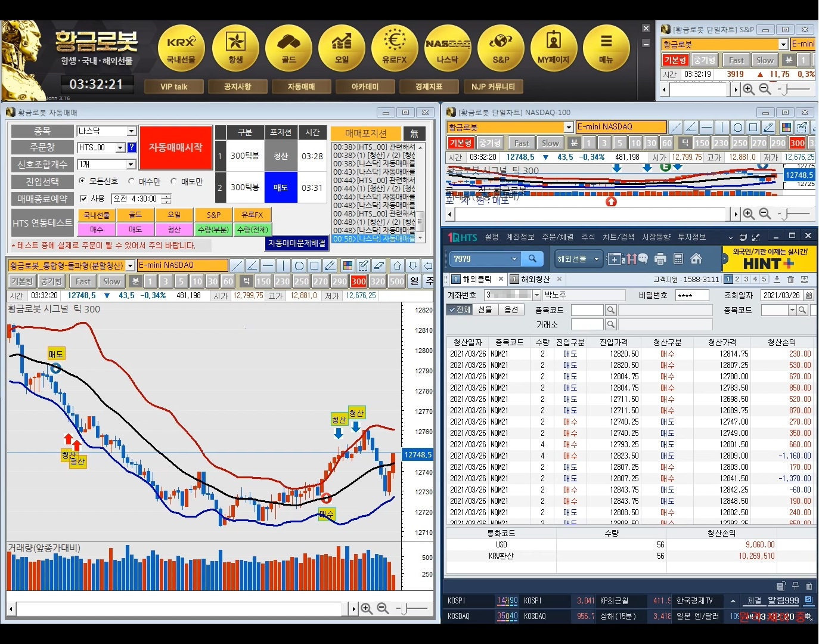Select the vertical line tool in main chart toolbar
Screen dimensions: 819x644
pyautogui.click(x=283, y=265)
